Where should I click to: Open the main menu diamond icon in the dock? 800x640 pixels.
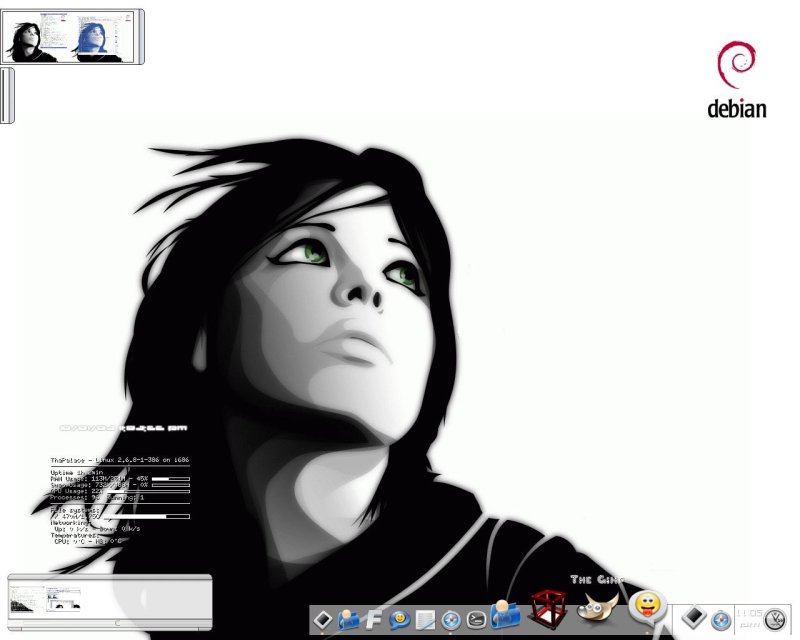point(322,620)
